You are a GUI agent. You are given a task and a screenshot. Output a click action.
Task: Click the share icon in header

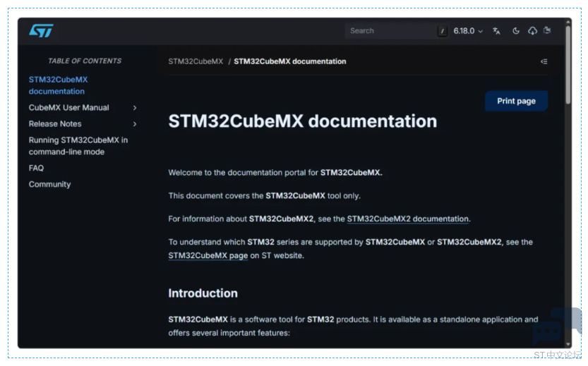point(547,30)
